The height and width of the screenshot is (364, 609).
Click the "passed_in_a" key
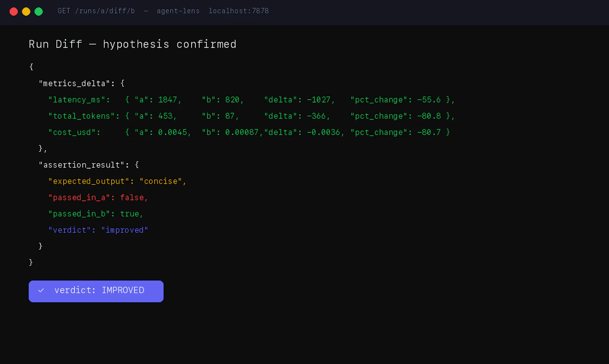pyautogui.click(x=79, y=198)
